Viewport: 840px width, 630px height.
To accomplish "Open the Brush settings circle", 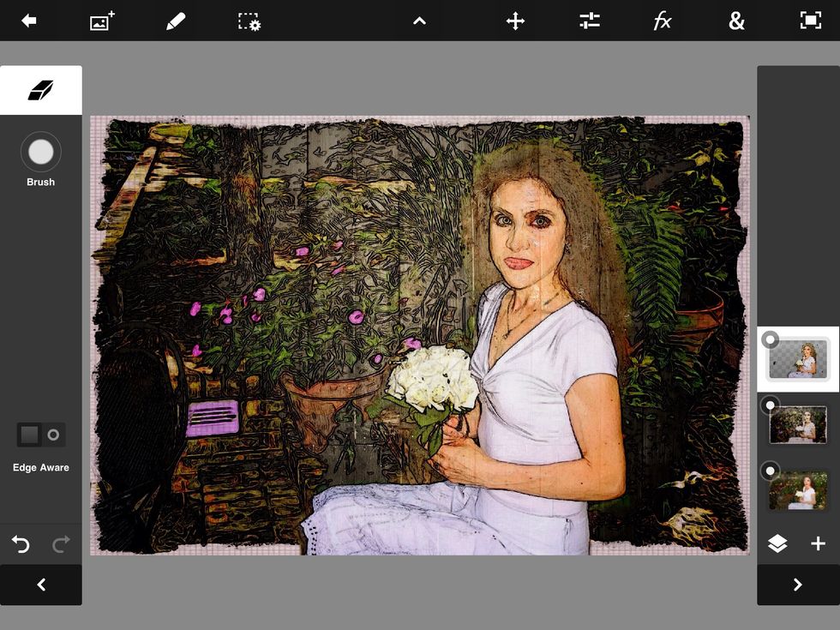I will pos(40,151).
